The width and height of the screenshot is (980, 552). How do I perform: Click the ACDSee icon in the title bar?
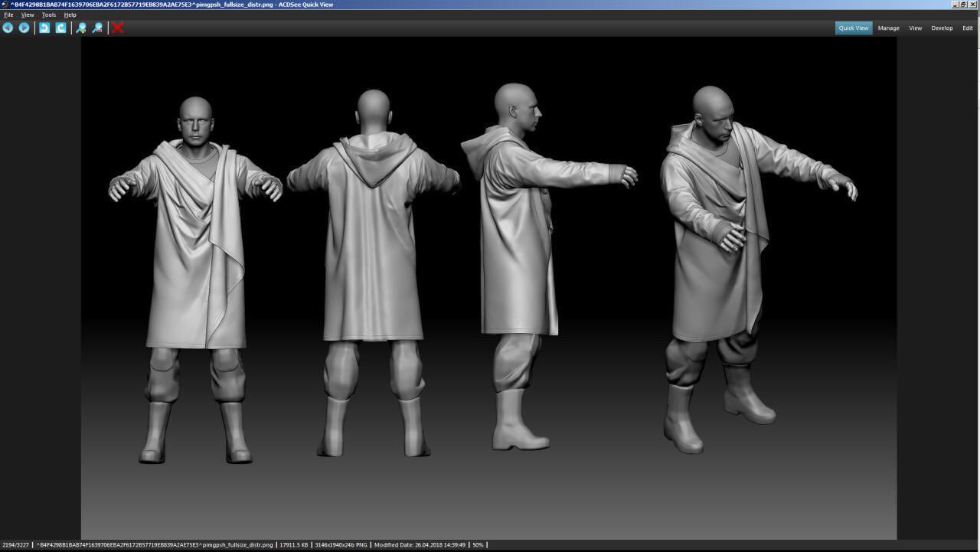(5, 5)
